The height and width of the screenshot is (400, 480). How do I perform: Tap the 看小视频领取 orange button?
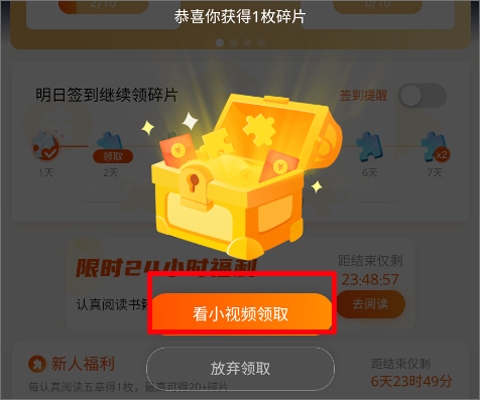point(242,313)
